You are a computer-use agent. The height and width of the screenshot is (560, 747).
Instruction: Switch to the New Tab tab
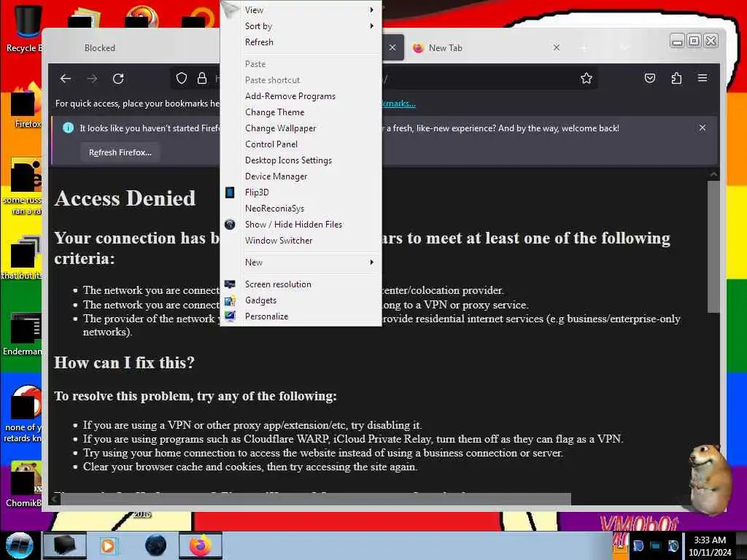[486, 47]
